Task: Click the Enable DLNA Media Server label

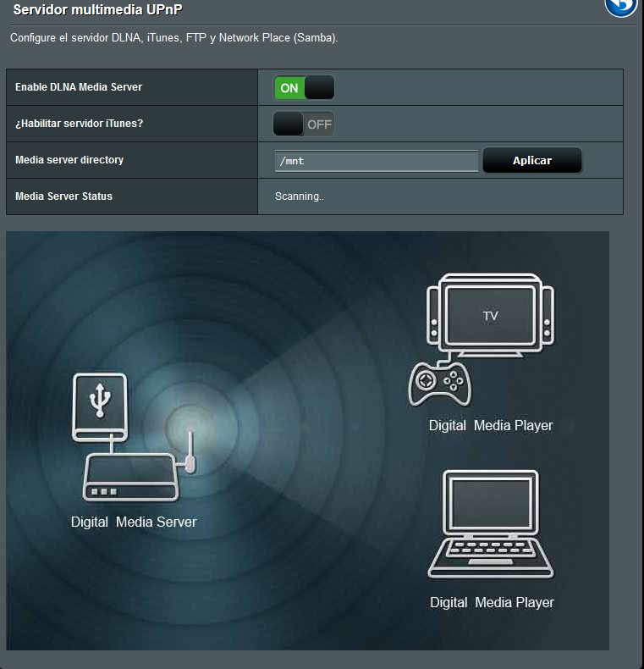Action: coord(79,87)
